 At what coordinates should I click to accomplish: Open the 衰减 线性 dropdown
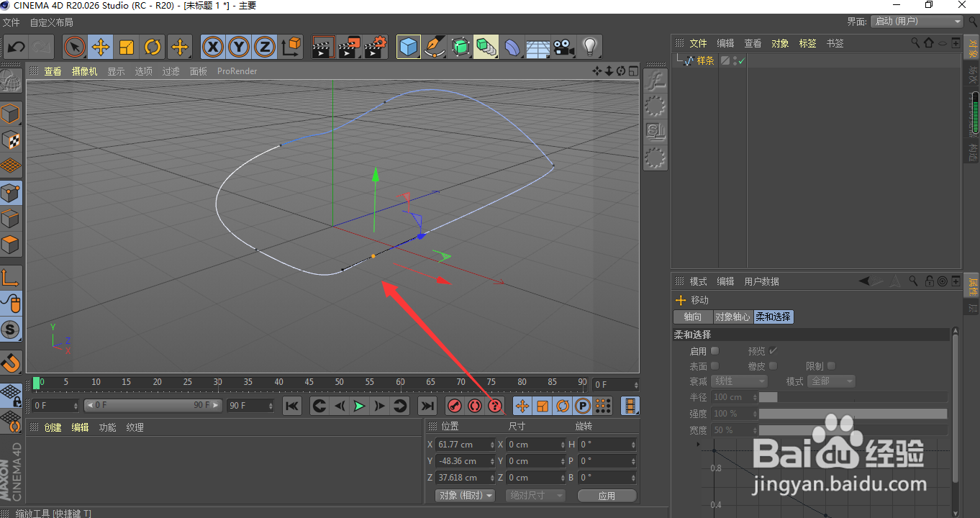tap(740, 381)
